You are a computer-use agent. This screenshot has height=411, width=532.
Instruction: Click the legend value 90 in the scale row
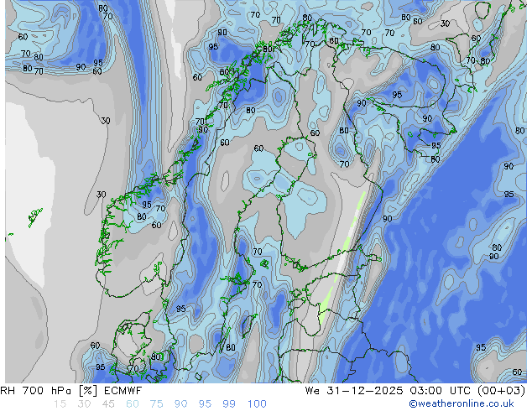(180, 404)
